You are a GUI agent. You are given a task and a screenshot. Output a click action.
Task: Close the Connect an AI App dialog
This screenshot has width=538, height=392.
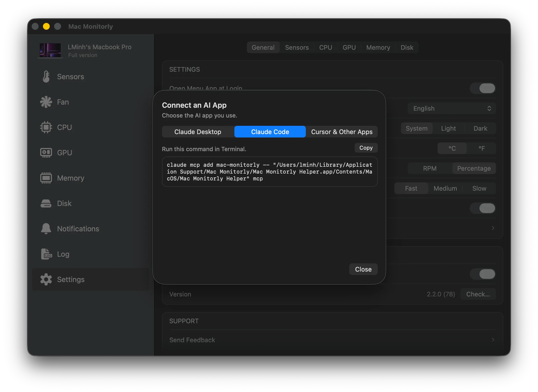point(363,269)
